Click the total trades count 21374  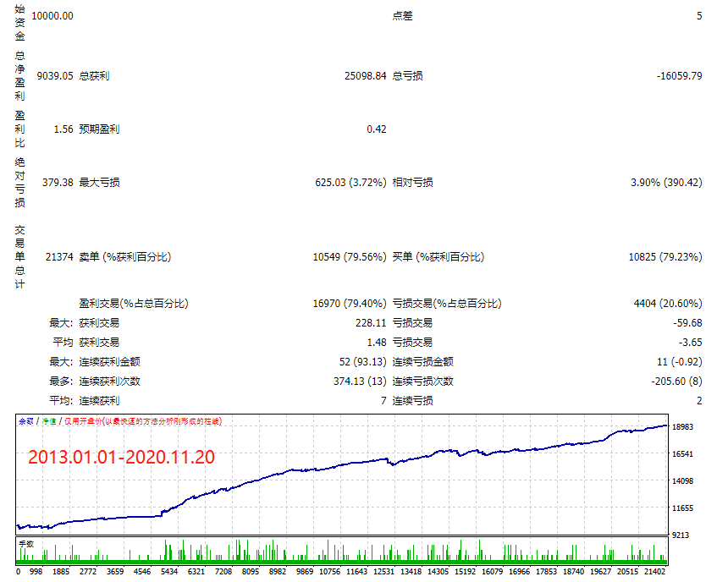(57, 257)
